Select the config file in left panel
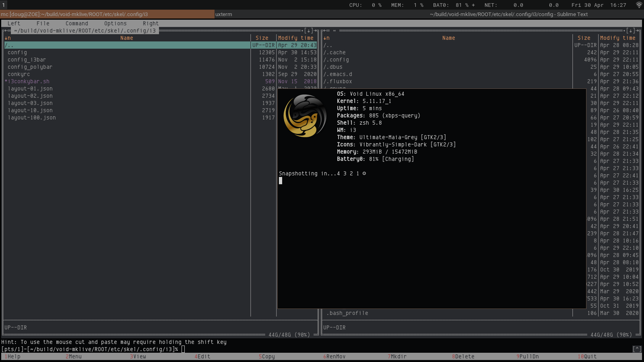Viewport: 644px width, 362px height. pyautogui.click(x=17, y=52)
